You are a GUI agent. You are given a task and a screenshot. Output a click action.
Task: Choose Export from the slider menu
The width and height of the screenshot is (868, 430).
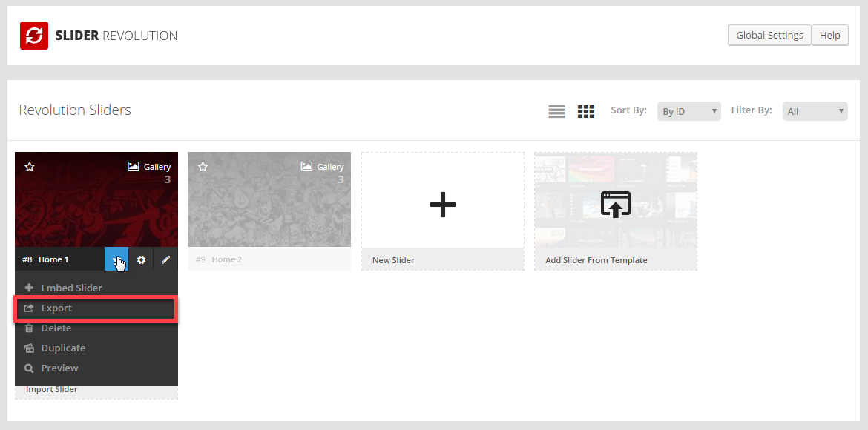point(56,308)
